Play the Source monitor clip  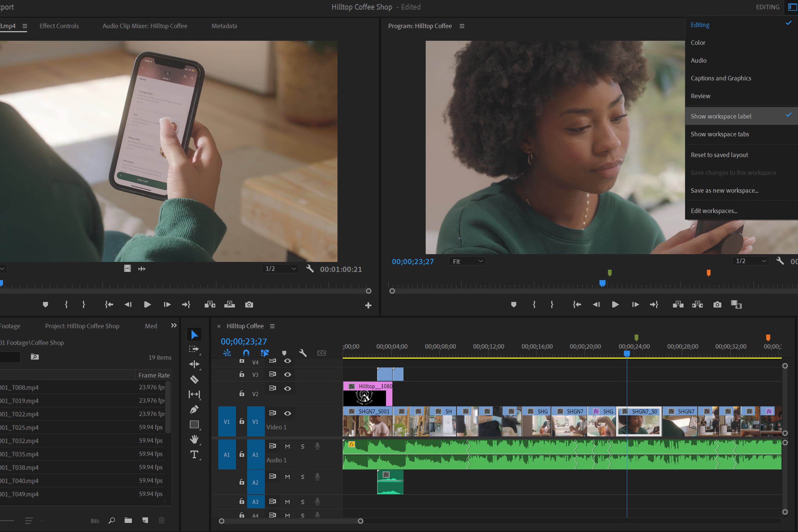point(147,305)
